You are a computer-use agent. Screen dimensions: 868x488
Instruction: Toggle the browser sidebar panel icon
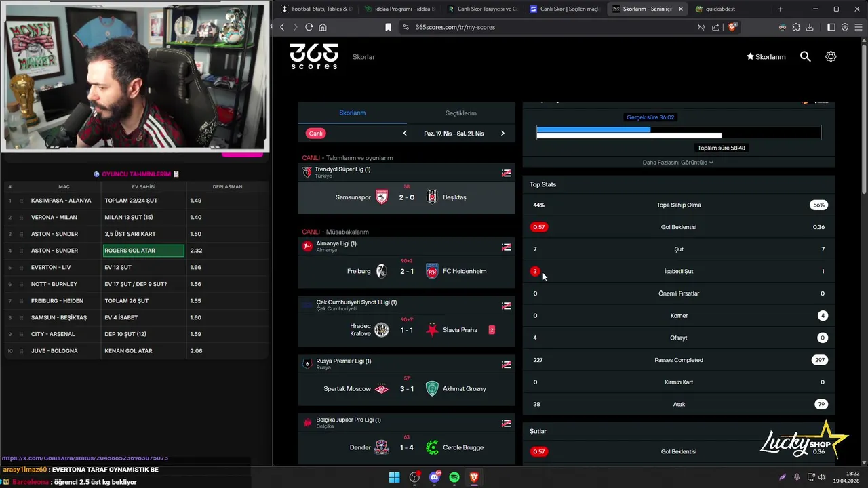831,27
